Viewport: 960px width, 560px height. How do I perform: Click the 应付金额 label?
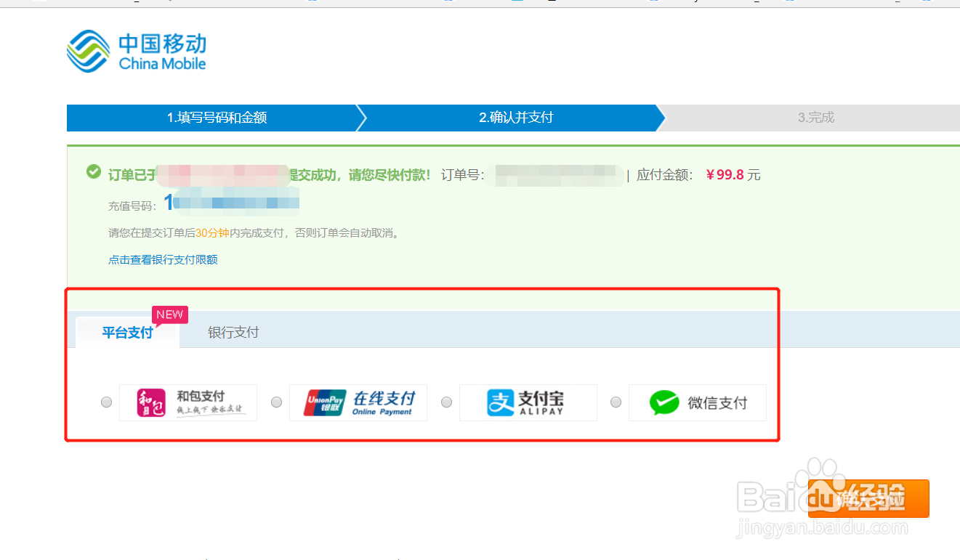664,175
